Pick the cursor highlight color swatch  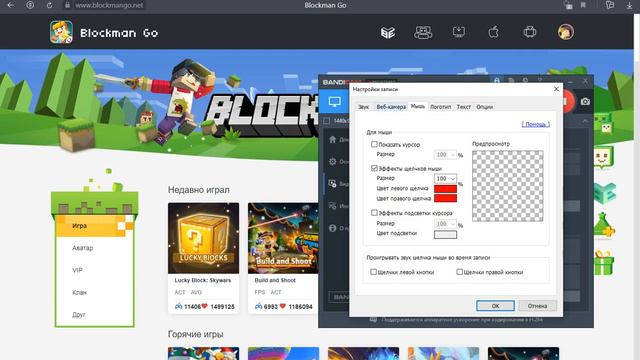pyautogui.click(x=445, y=234)
